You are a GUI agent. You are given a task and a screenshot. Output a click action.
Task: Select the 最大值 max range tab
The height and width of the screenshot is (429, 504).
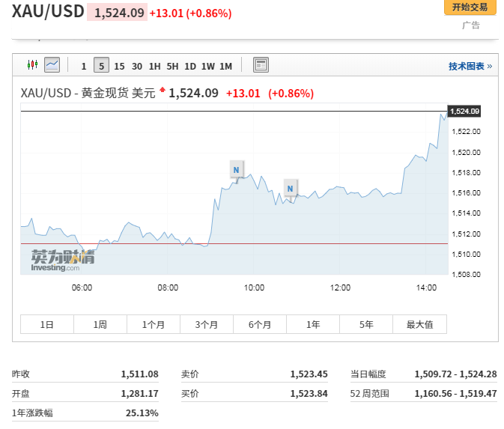419,324
